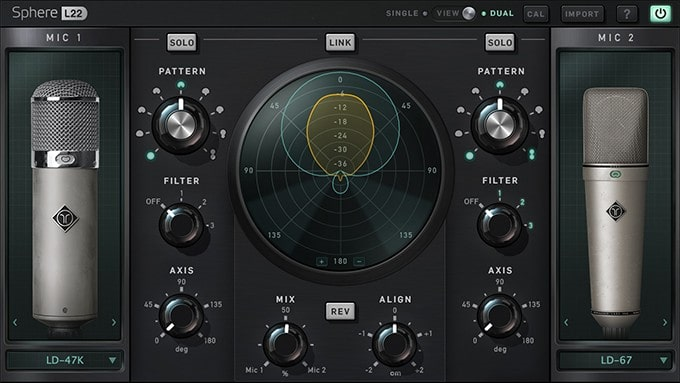This screenshot has height=383, width=680.
Task: Zoom out polar display with minus button
Action: point(359,261)
